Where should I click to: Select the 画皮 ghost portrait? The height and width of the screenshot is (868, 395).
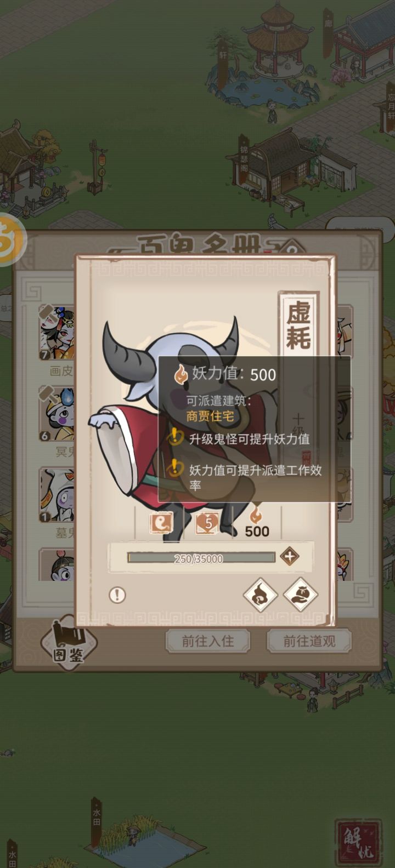tap(57, 333)
